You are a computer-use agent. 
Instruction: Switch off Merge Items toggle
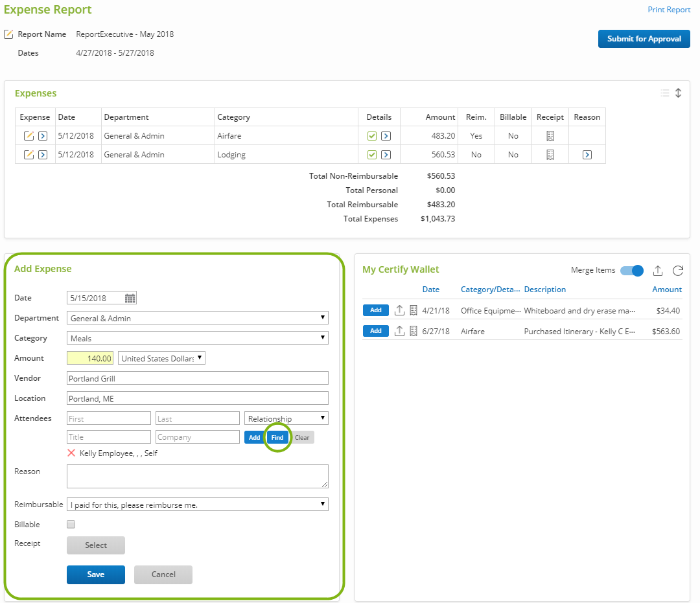point(632,270)
